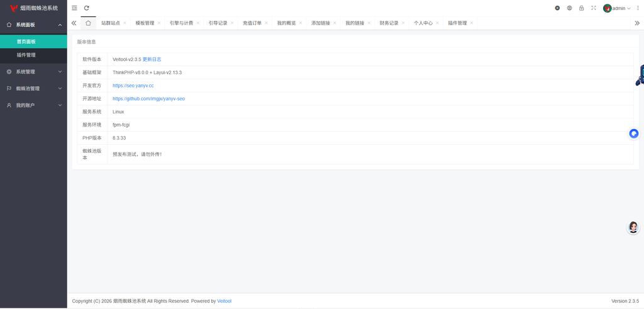Image resolution: width=644 pixels, height=309 pixels.
Task: Switch to the 引擎与计费 tab
Action: click(182, 23)
